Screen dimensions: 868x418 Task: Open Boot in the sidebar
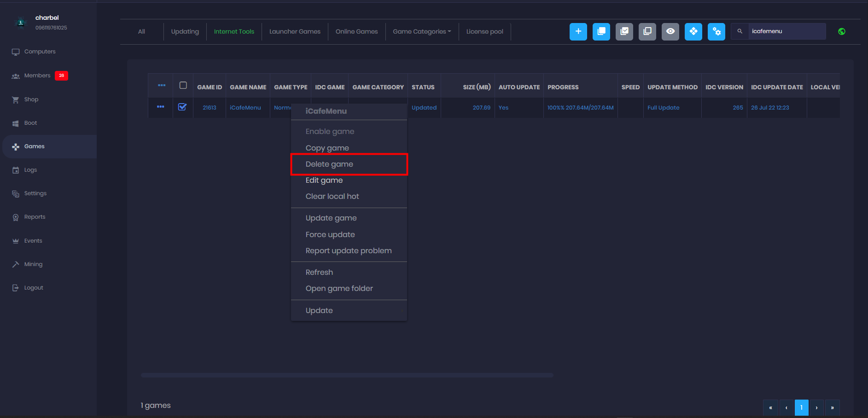[x=30, y=123]
